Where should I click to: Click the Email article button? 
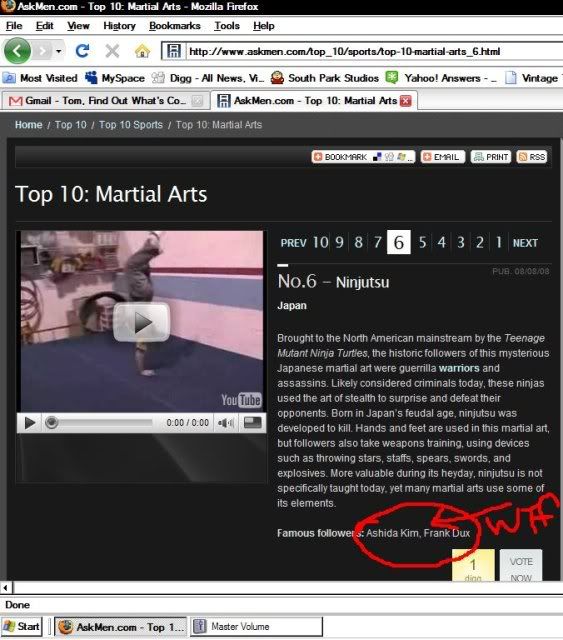point(443,157)
